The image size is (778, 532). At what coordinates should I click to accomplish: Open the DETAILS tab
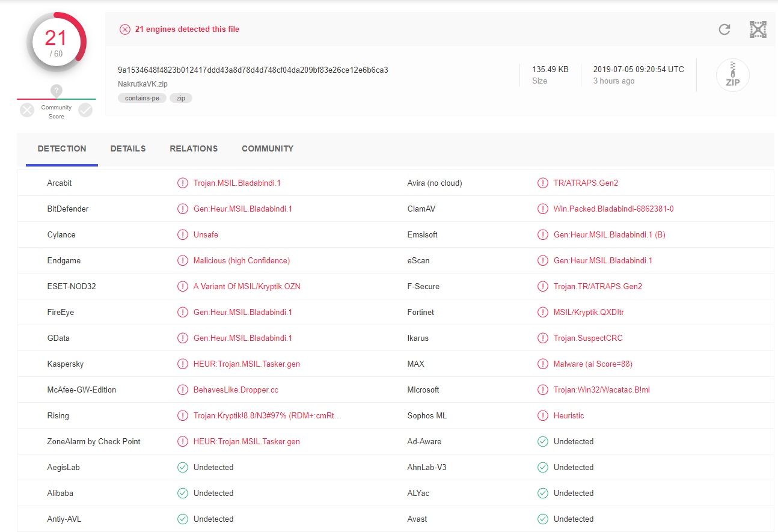(128, 148)
